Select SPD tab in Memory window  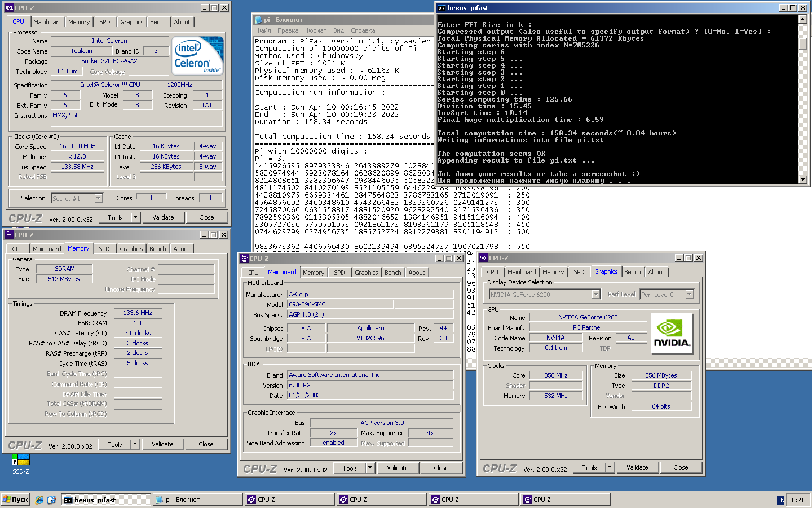(104, 249)
